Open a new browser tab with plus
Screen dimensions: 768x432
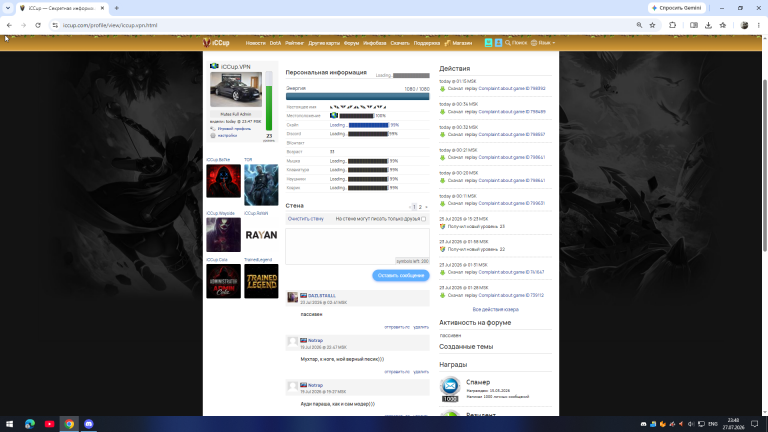[117, 8]
